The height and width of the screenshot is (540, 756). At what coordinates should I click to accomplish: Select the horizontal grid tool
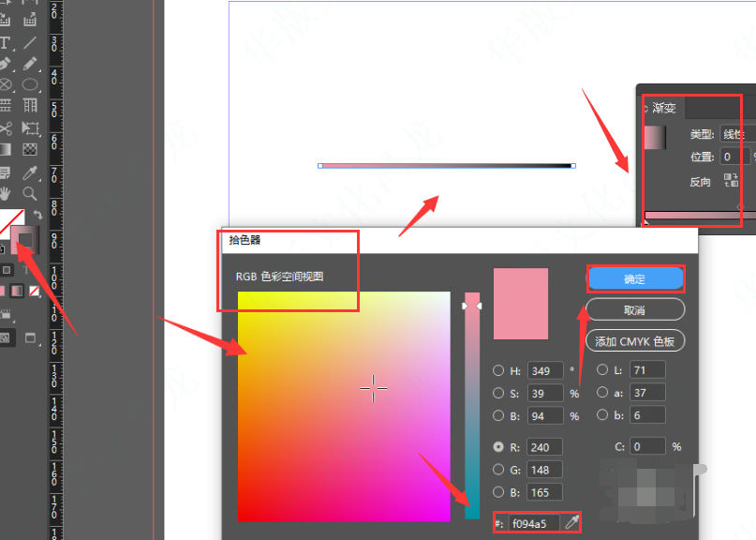pyautogui.click(x=5, y=105)
